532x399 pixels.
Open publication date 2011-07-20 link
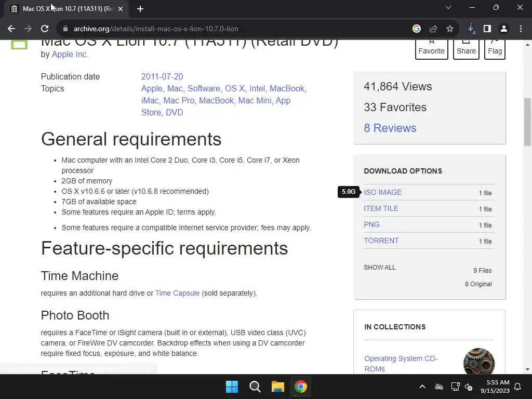(x=162, y=77)
